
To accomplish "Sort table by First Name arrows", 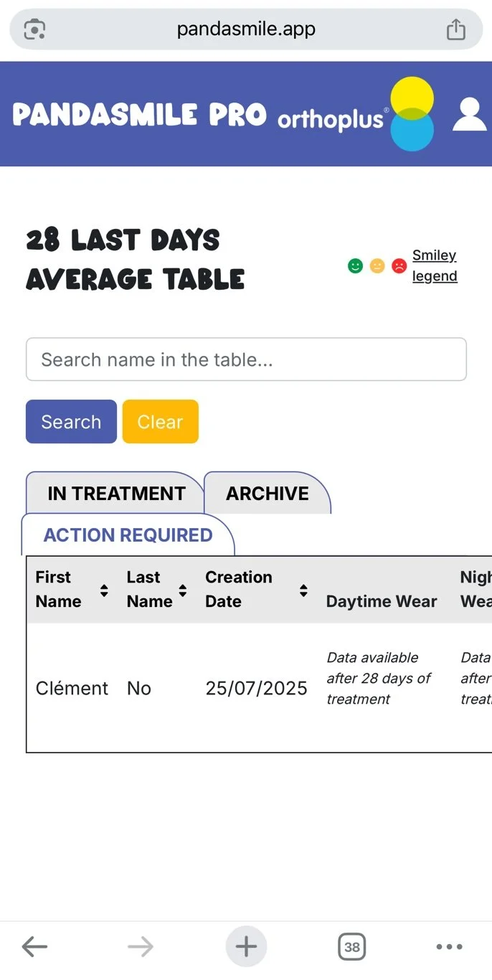I will click(105, 590).
